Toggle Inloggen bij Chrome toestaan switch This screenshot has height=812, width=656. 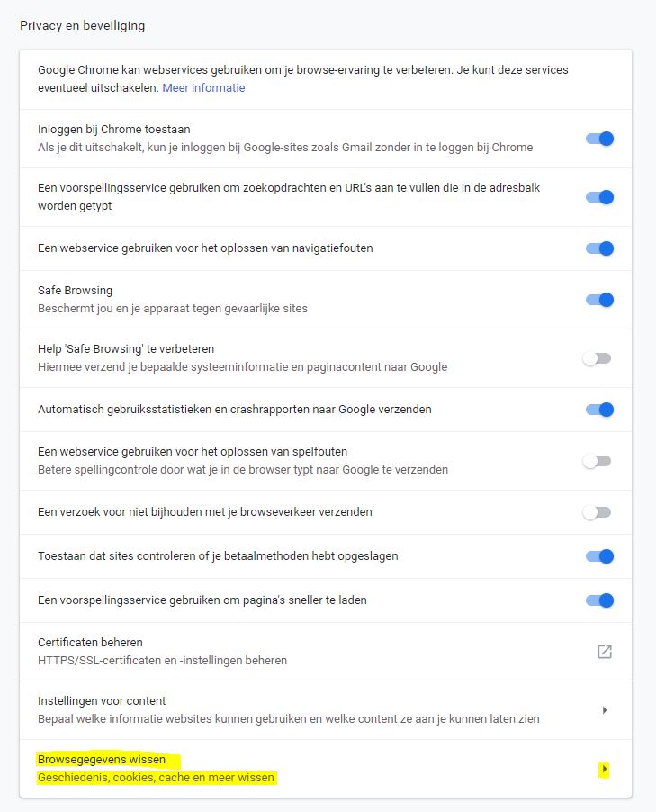(x=599, y=139)
